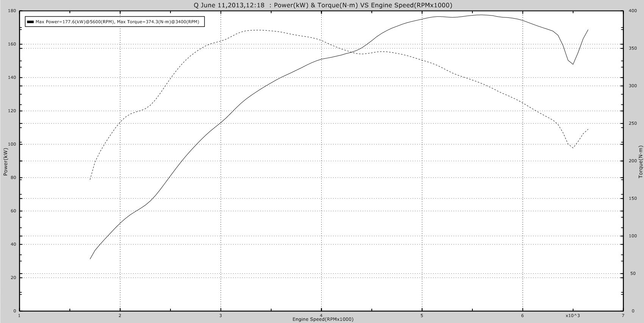
Task: Click the Max Power and Max Torque legend text
Action: click(117, 22)
